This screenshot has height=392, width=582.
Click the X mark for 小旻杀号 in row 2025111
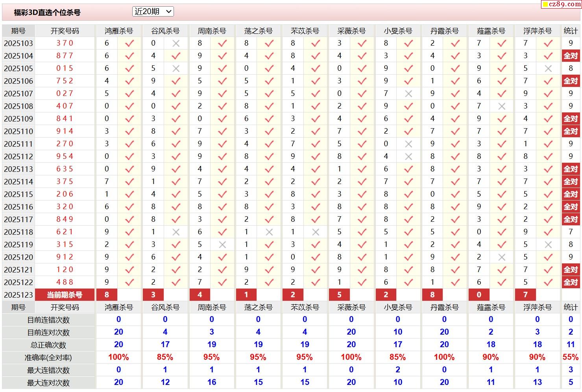(408, 144)
